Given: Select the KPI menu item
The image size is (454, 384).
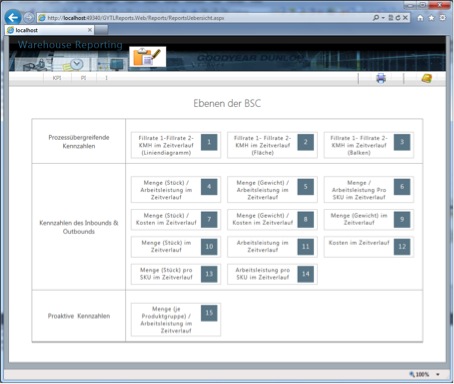Looking at the screenshot, I should (57, 78).
